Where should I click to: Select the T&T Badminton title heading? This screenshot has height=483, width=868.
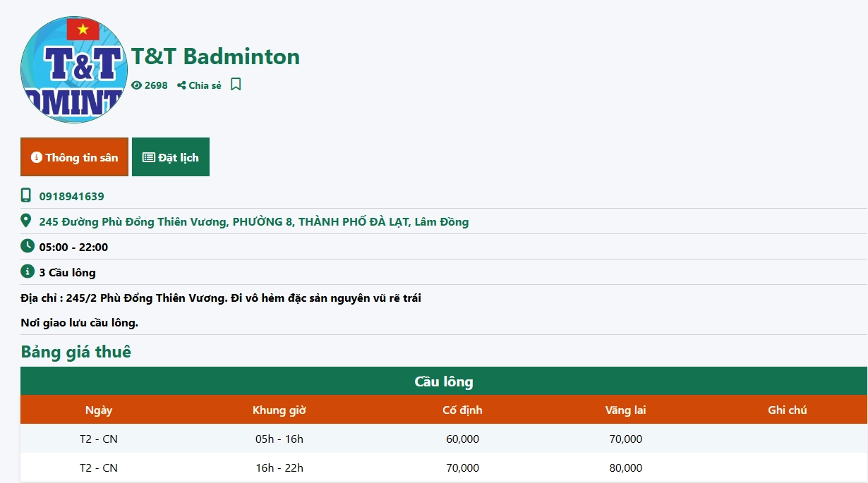216,56
